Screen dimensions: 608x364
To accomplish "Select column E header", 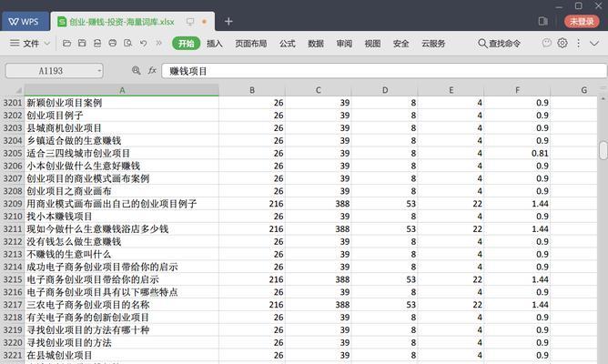I will click(451, 90).
